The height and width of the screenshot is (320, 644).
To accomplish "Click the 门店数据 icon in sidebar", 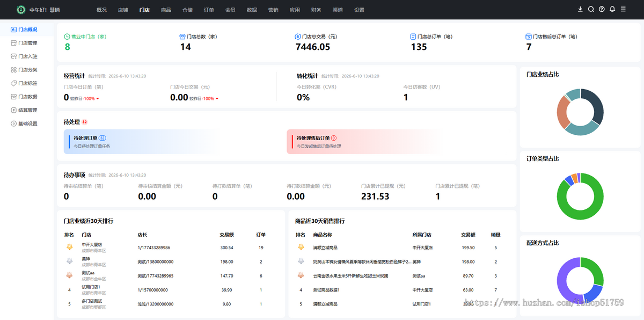I will (13, 97).
